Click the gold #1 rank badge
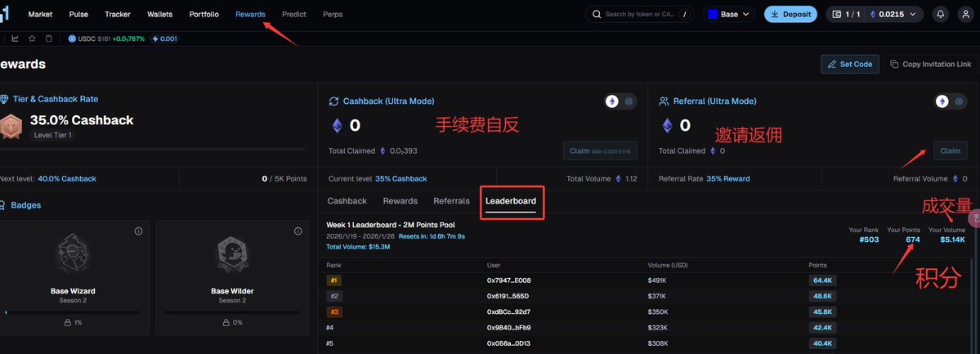The height and width of the screenshot is (354, 980). click(333, 280)
